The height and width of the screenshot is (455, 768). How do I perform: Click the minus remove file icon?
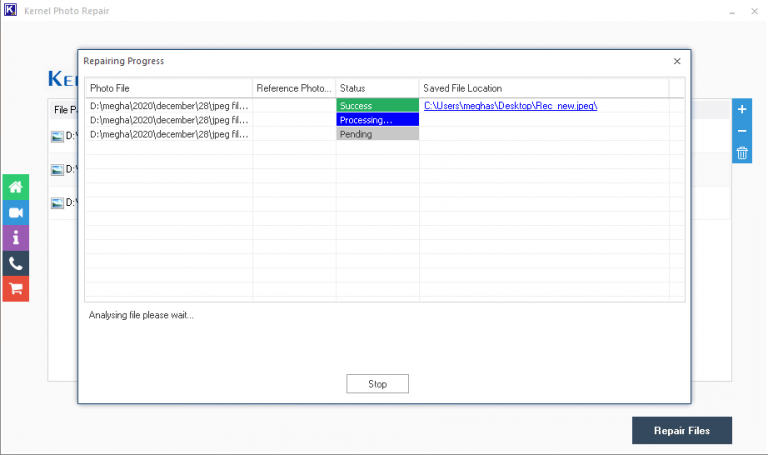click(x=742, y=131)
